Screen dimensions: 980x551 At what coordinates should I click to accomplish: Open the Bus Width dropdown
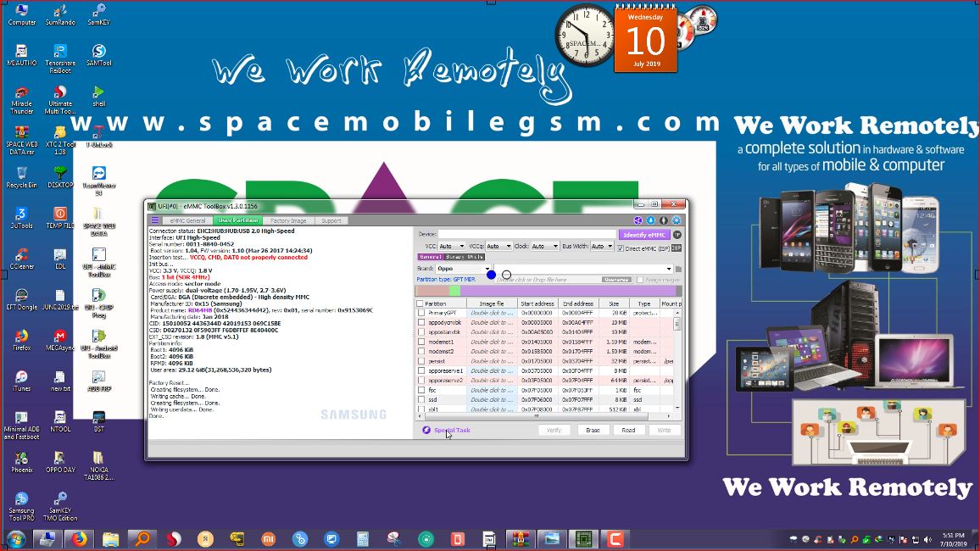603,246
